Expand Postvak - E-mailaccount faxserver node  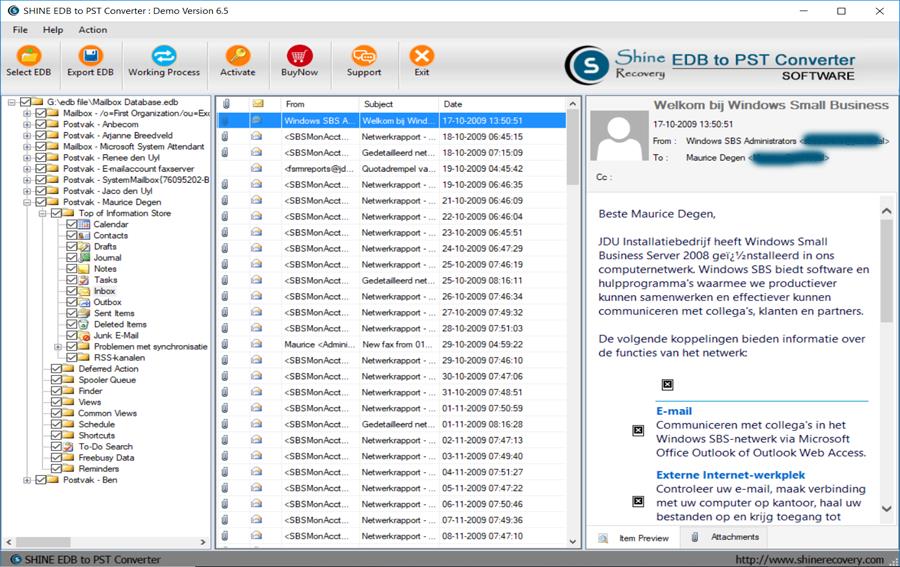click(27, 169)
